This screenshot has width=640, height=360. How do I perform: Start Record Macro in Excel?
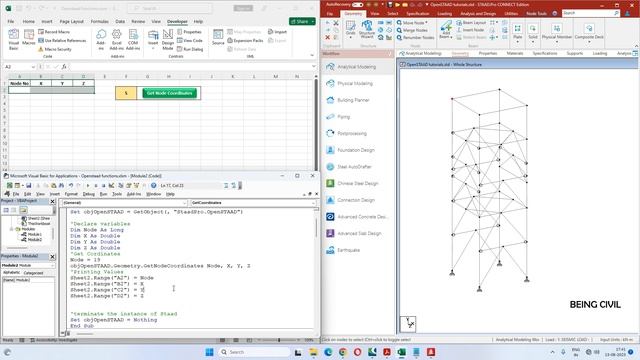pyautogui.click(x=54, y=32)
